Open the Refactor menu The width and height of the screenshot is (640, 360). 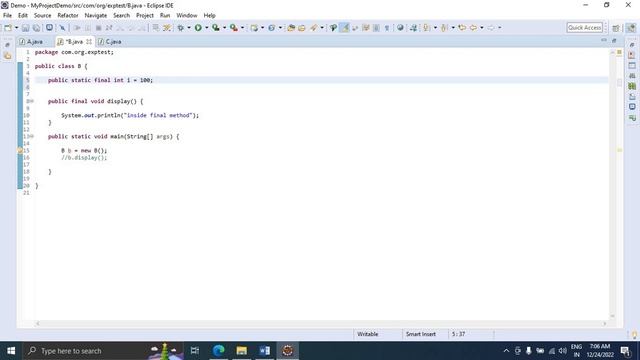point(68,16)
